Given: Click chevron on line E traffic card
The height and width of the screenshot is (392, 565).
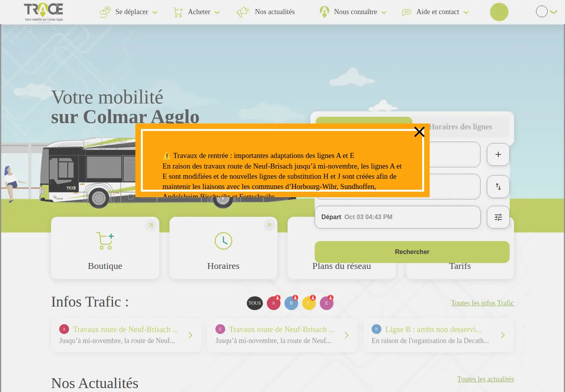Looking at the screenshot, I should click(x=346, y=335).
